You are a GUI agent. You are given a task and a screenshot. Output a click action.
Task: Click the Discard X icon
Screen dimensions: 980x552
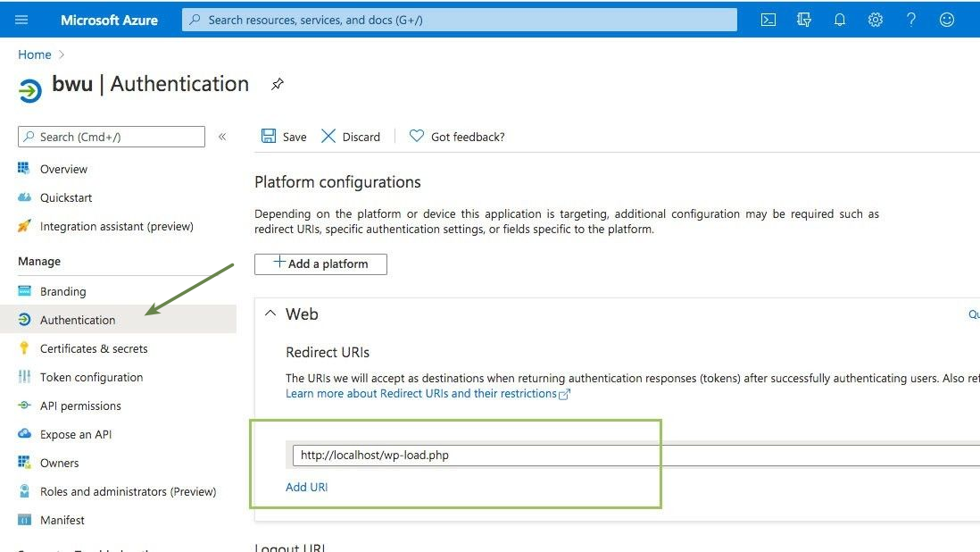[328, 137]
